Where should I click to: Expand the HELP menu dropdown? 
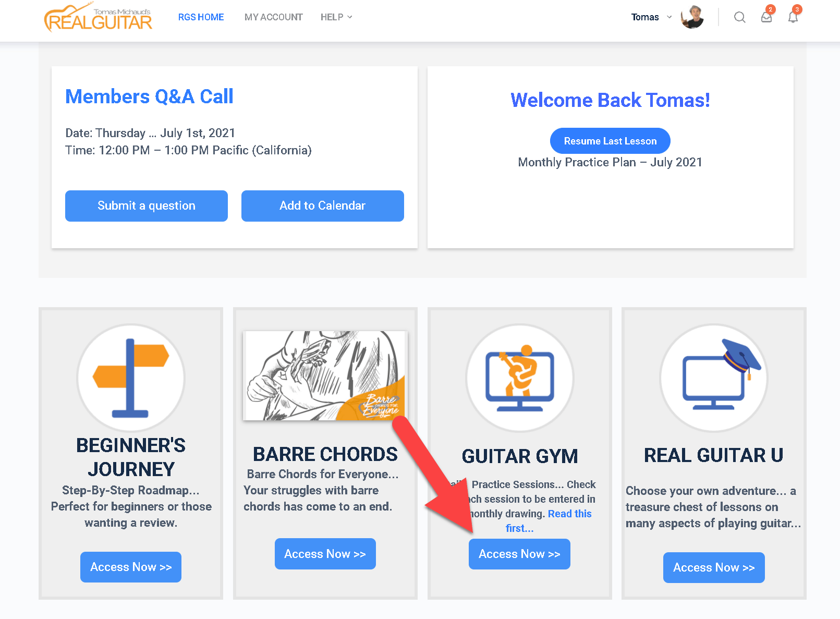click(336, 17)
